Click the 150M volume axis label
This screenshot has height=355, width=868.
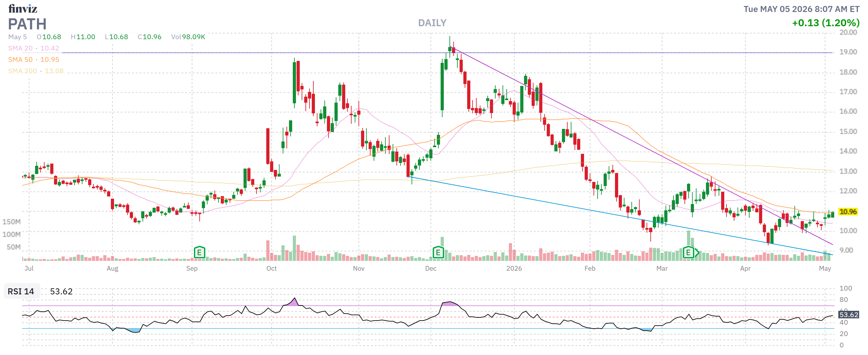12,222
